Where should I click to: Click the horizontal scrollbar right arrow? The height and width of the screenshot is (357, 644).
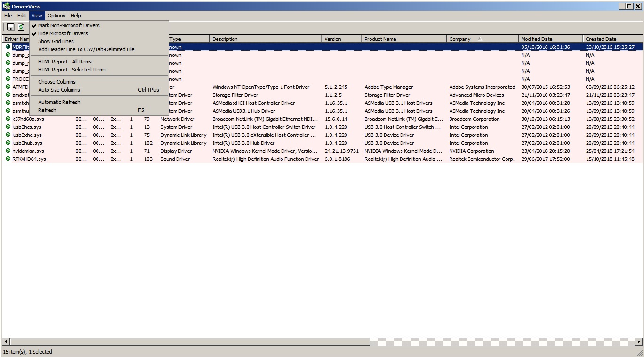(x=638, y=342)
